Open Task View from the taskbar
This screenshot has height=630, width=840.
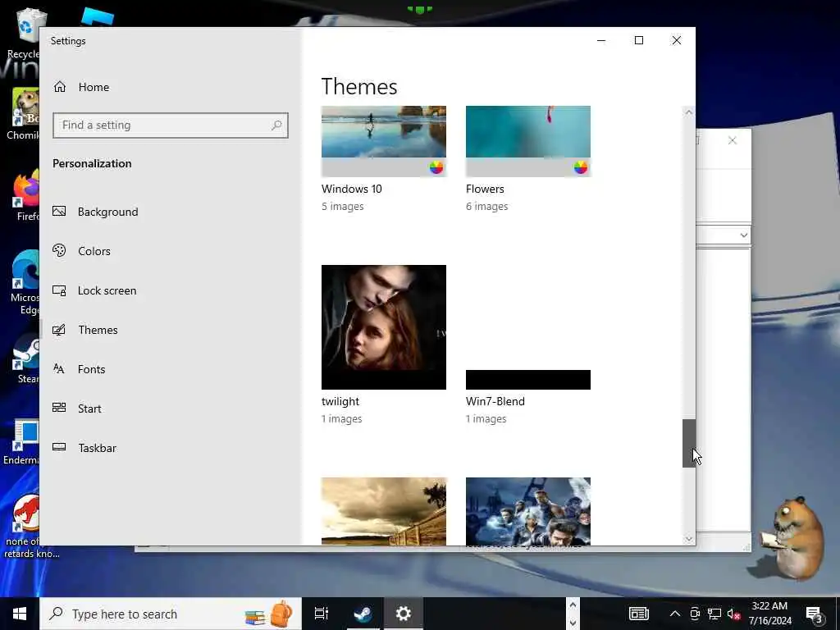click(x=322, y=614)
